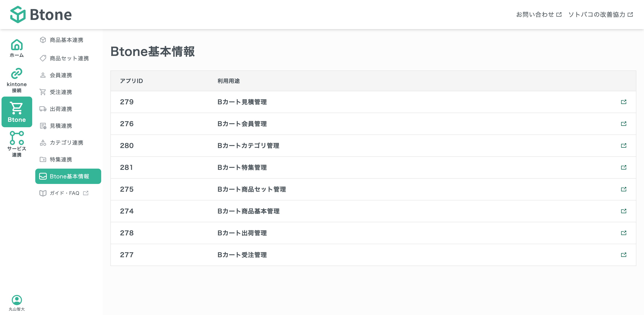The width and height of the screenshot is (644, 315).
Task: Open external link for Bカート受注管理 row
Action: (624, 255)
